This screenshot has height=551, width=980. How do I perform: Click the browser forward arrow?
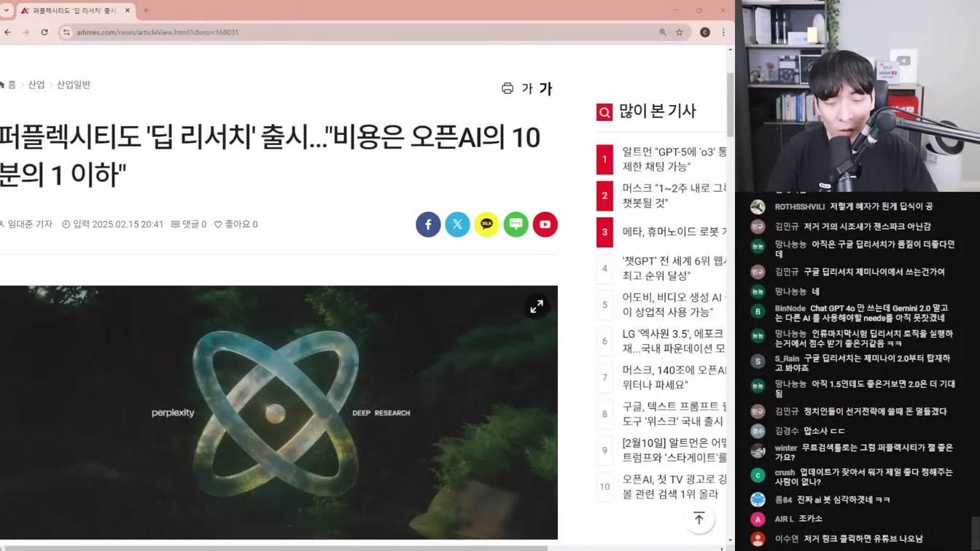pos(26,32)
